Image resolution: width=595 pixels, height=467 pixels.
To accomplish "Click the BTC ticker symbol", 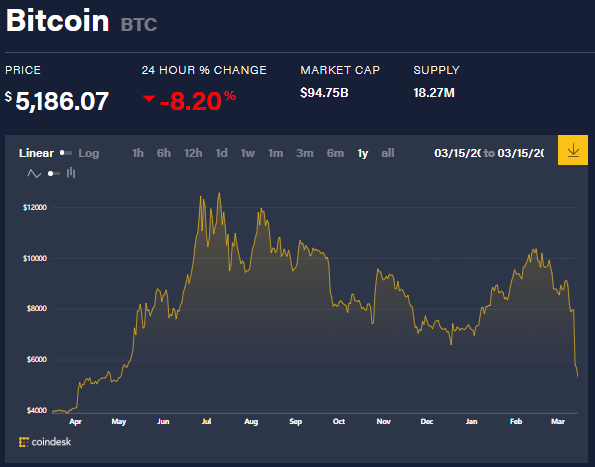I will pos(139,25).
